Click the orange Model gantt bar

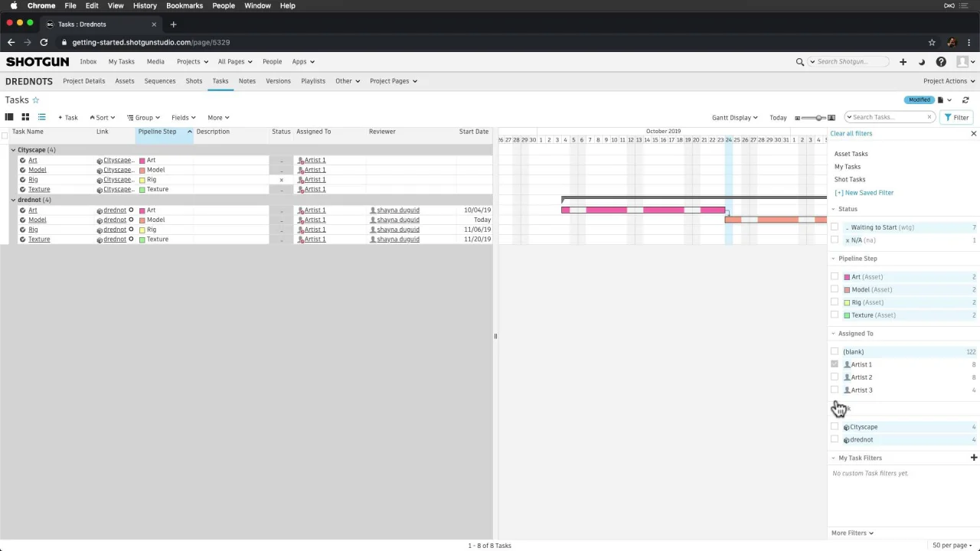point(776,220)
